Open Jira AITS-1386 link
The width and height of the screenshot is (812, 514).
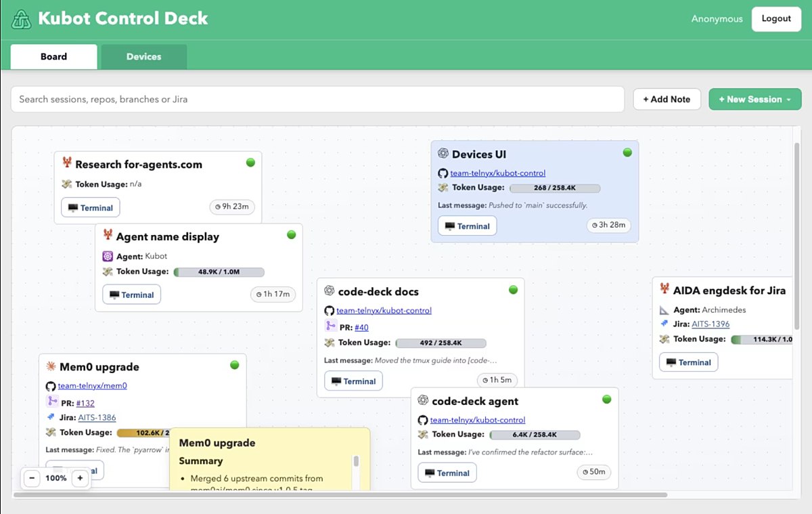click(97, 418)
